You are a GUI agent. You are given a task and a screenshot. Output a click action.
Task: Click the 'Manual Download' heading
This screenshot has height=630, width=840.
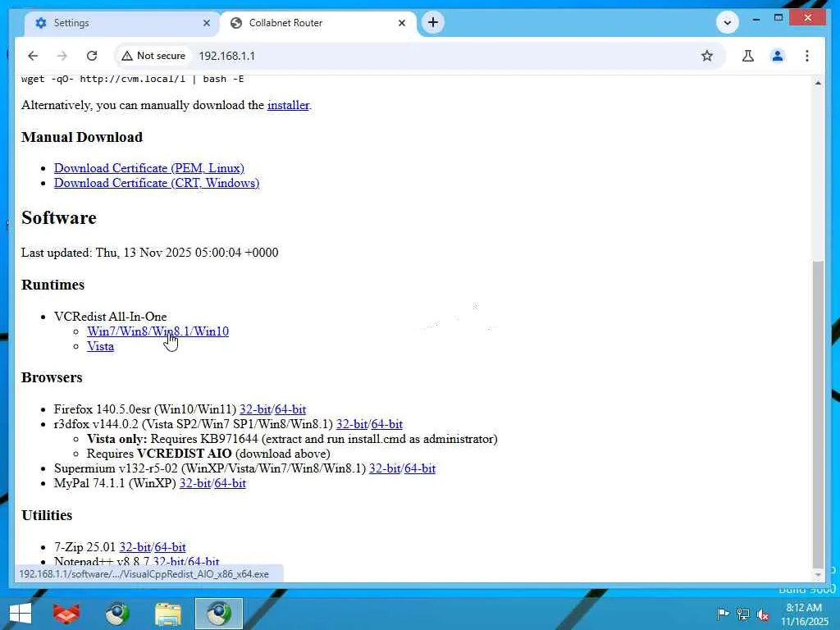click(x=82, y=137)
